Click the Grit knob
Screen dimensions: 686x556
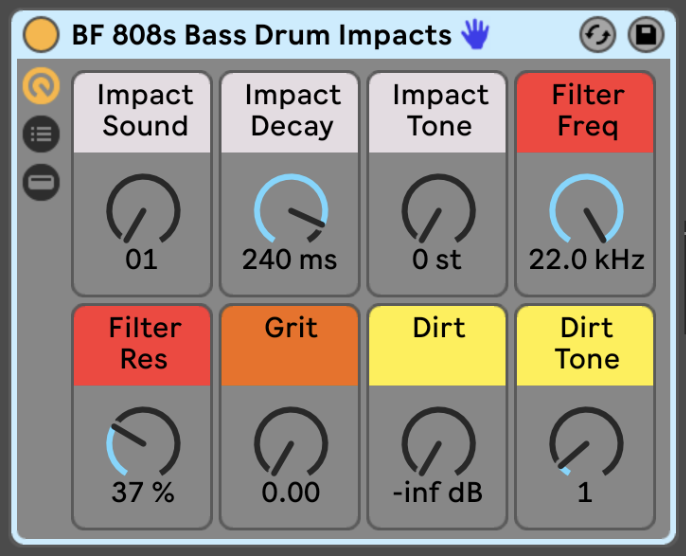tap(291, 442)
